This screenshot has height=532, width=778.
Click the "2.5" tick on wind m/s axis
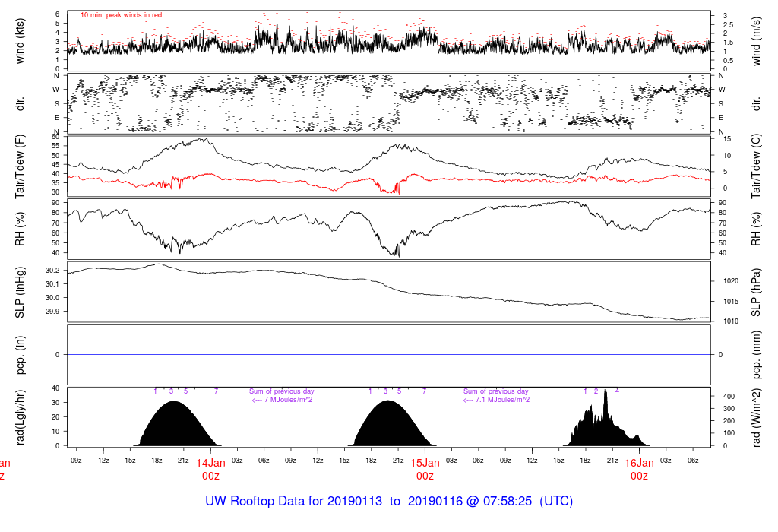(x=728, y=25)
